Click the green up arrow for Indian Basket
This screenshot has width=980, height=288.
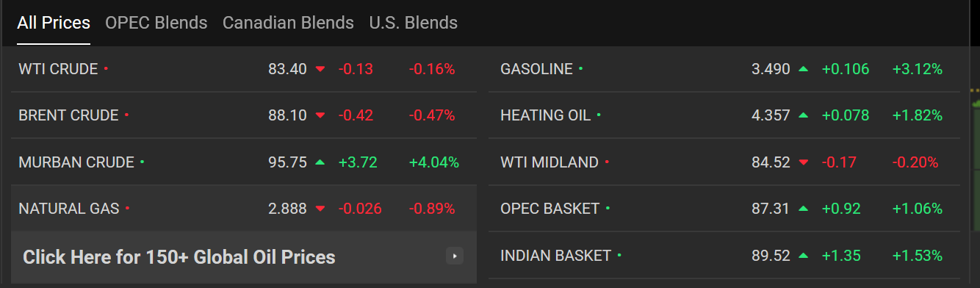point(803,256)
